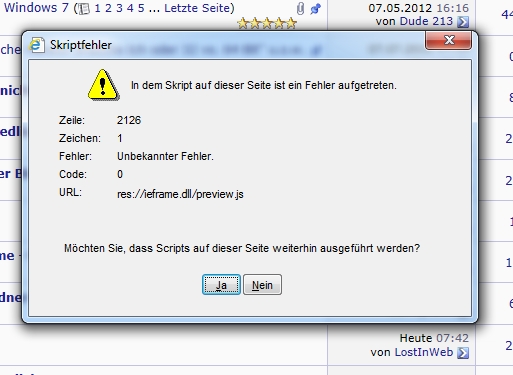Click the Nein button in the Skriptfehler dialog
Viewport: 513px width, 375px height.
click(x=262, y=285)
